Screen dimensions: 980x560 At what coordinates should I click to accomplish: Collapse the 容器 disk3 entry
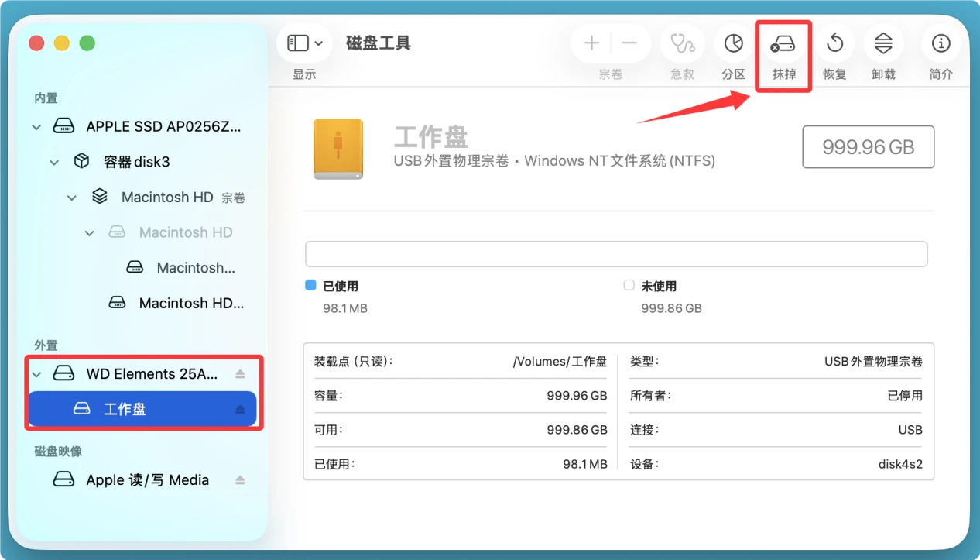53,161
